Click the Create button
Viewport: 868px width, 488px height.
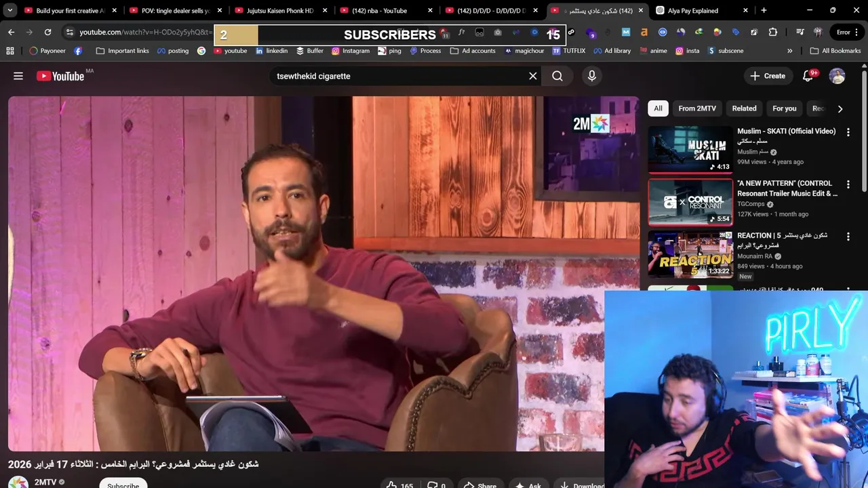[x=768, y=76]
